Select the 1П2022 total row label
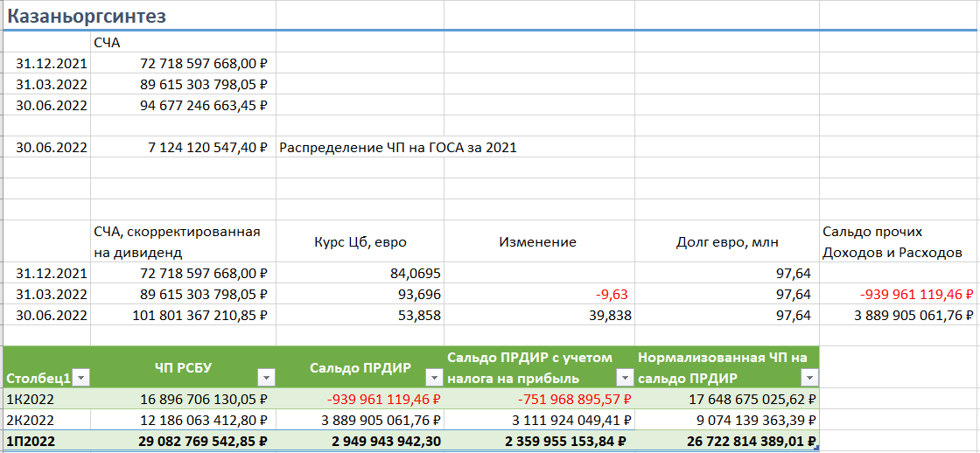 tap(47, 441)
